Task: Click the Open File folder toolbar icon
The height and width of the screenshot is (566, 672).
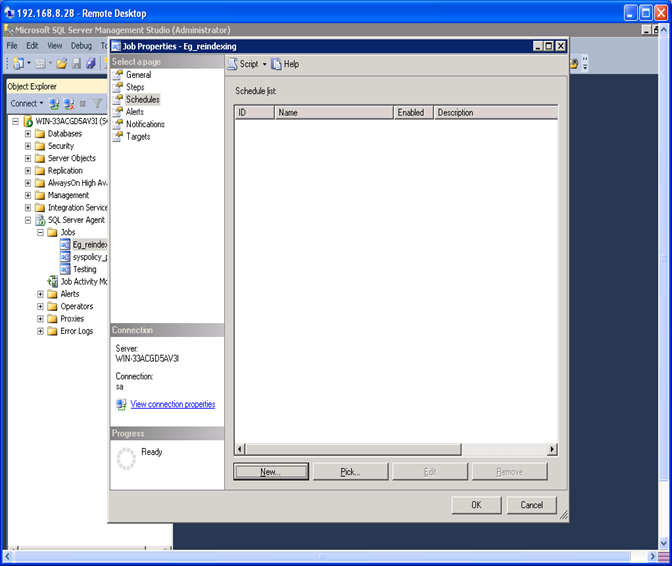Action: pyautogui.click(x=62, y=64)
